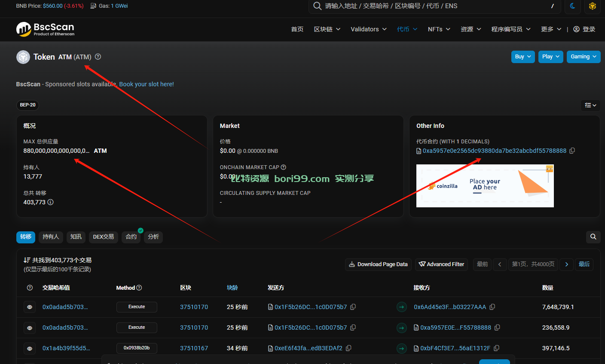The height and width of the screenshot is (364, 605).
Task: Click the Book your slot here link
Action: 147,84
